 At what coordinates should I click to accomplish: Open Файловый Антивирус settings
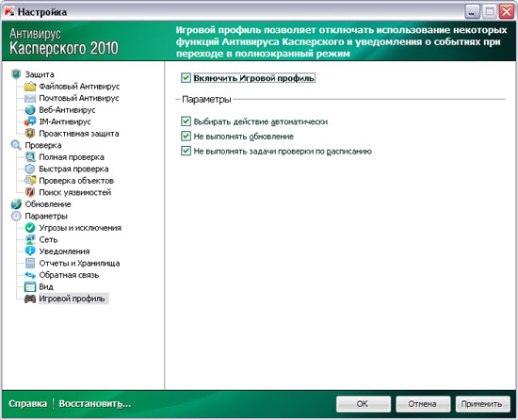(79, 87)
